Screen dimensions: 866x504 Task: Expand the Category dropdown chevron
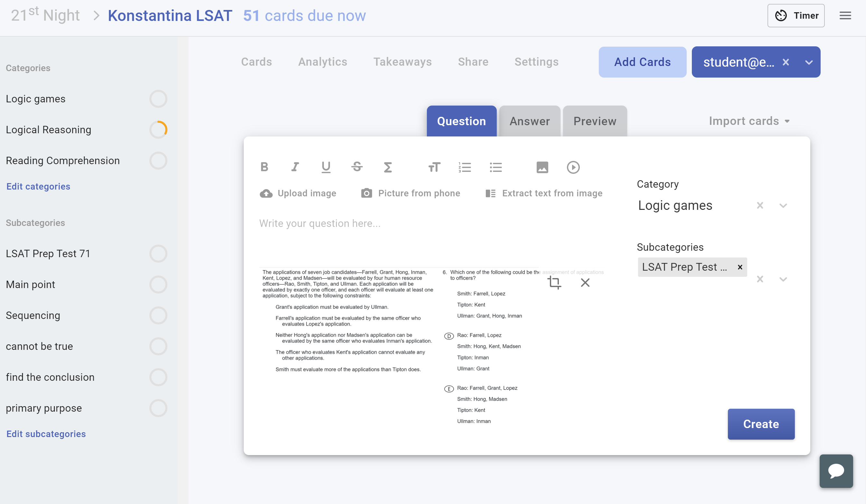click(x=783, y=205)
